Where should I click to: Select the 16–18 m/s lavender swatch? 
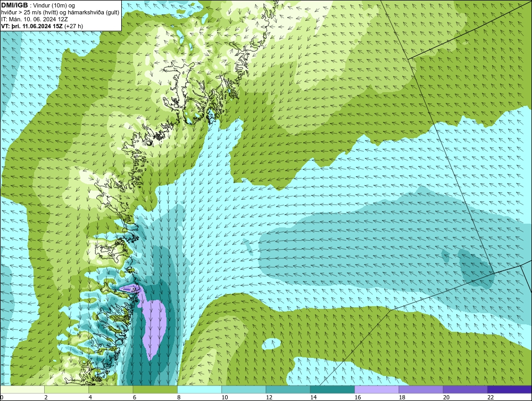coord(377,389)
